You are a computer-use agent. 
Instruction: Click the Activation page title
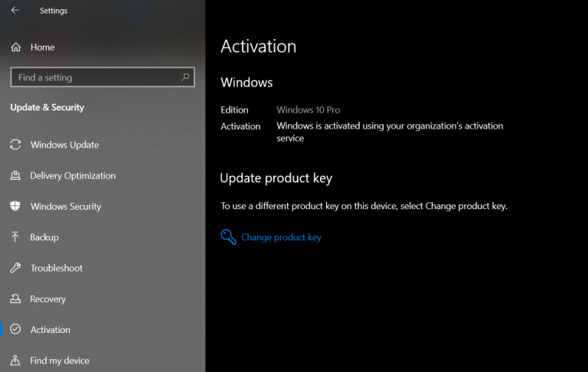click(258, 47)
